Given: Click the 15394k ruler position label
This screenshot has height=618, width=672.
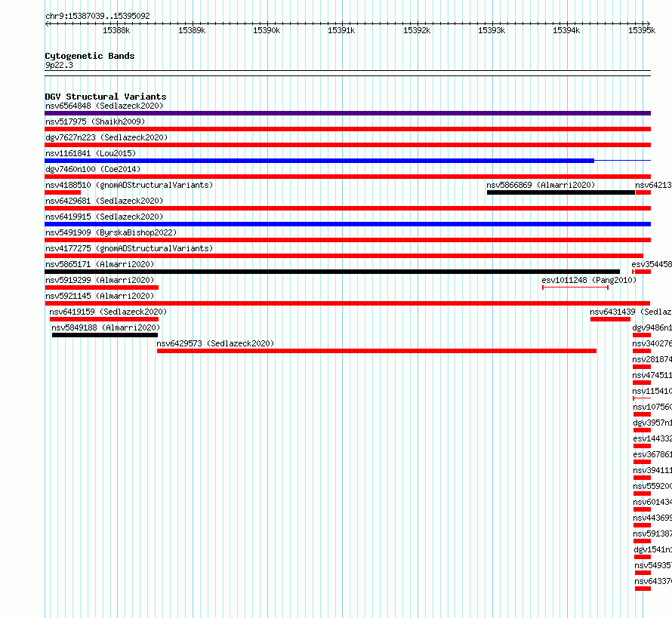Looking at the screenshot, I should [x=566, y=30].
